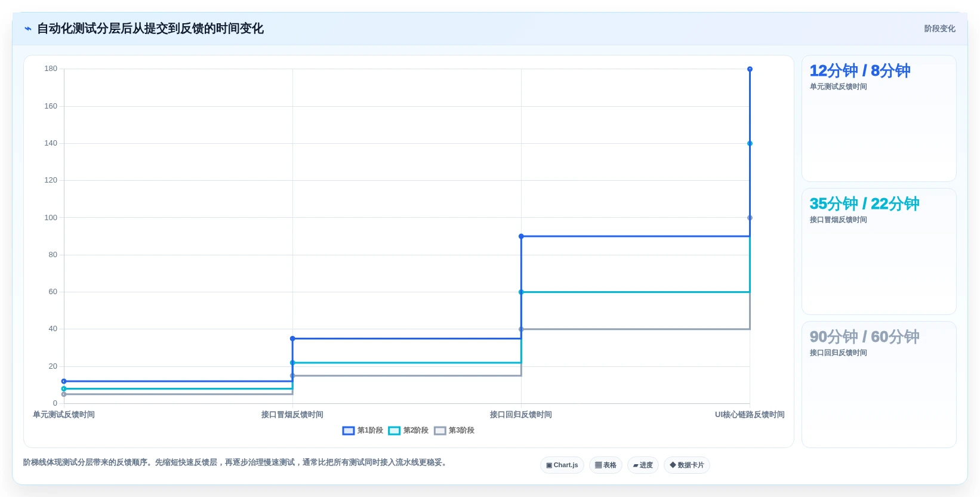The image size is (980, 497).
Task: Click the 第2阶段 point at 接口冒烟 22
Action: pyautogui.click(x=292, y=363)
